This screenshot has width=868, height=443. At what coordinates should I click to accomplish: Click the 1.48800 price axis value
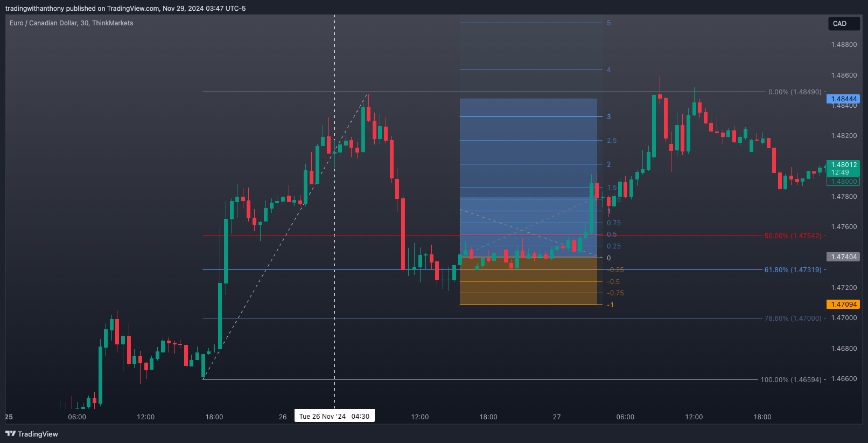(x=844, y=45)
